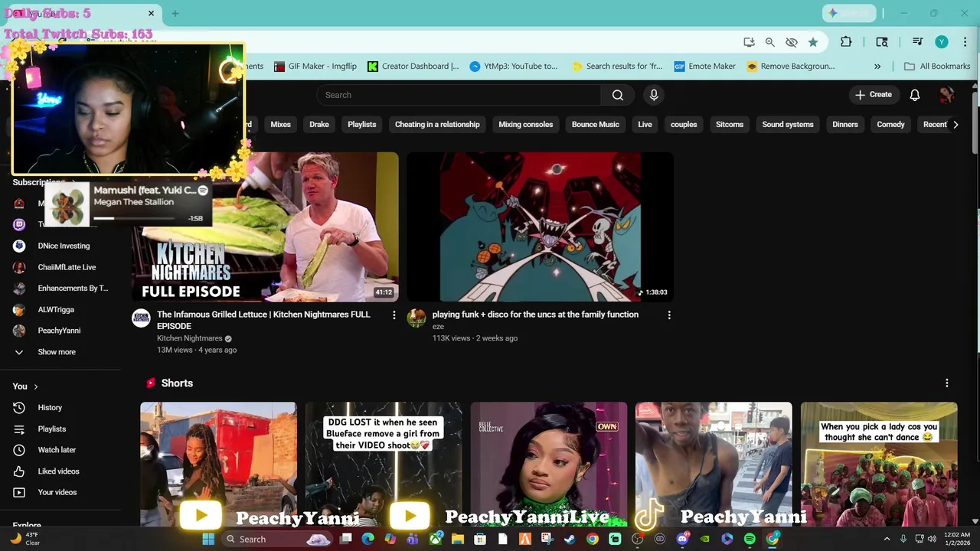Screen dimensions: 980x551
Task: Select the Comedy filter chip
Action: (x=890, y=125)
